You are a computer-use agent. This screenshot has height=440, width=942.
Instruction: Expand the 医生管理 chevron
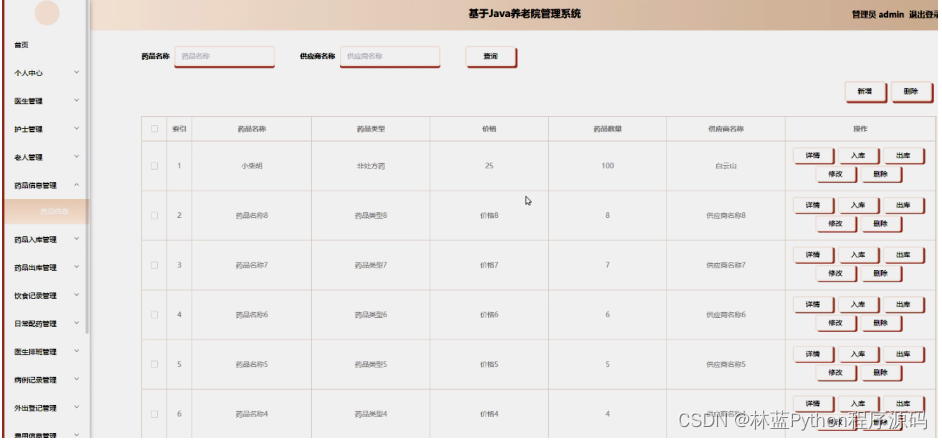pos(77,100)
